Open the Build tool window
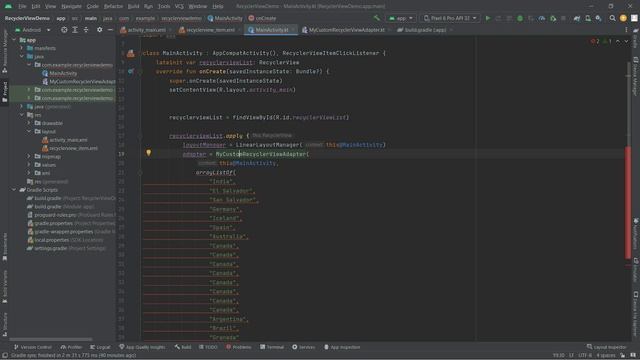This screenshot has width=640, height=360. point(183,347)
